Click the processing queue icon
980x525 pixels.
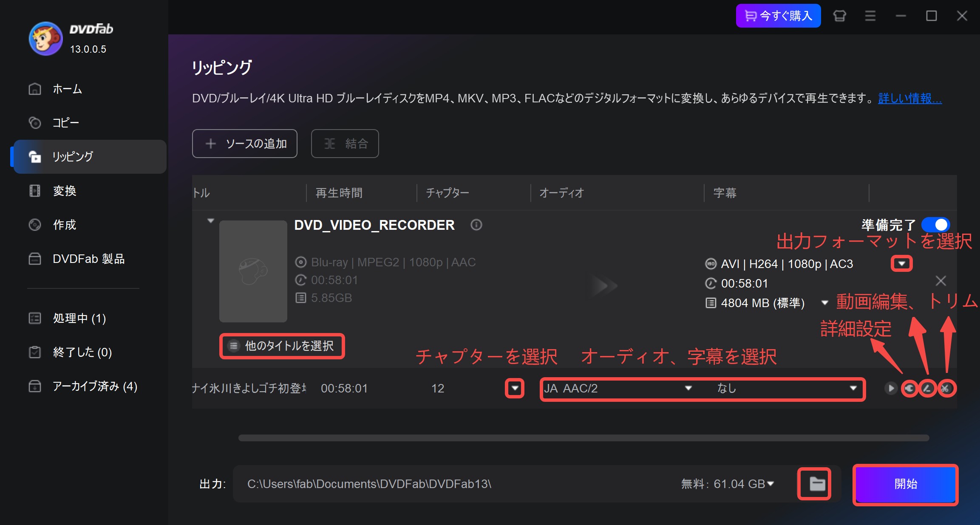[x=35, y=318]
